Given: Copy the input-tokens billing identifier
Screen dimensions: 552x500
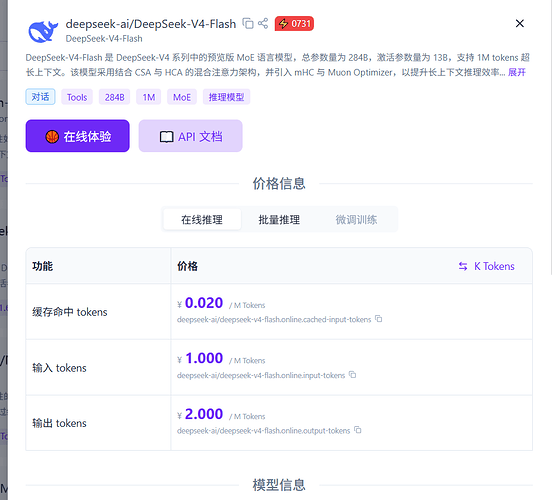Looking at the screenshot, I should [352, 375].
